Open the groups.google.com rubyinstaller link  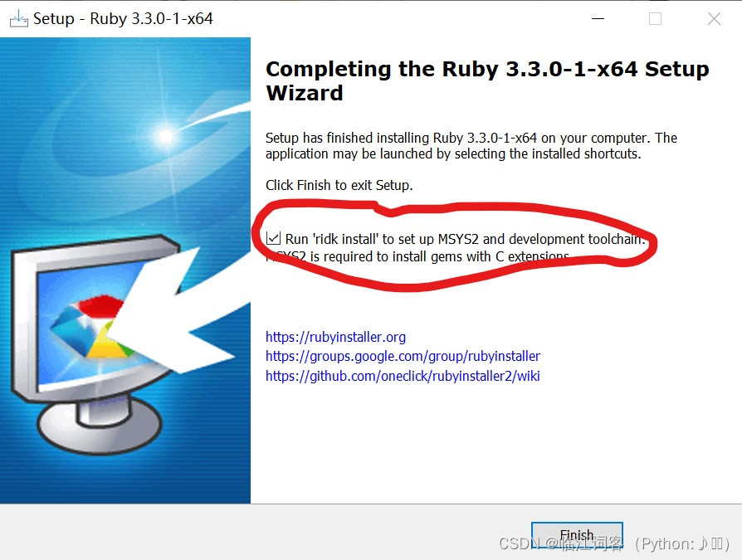(x=403, y=356)
